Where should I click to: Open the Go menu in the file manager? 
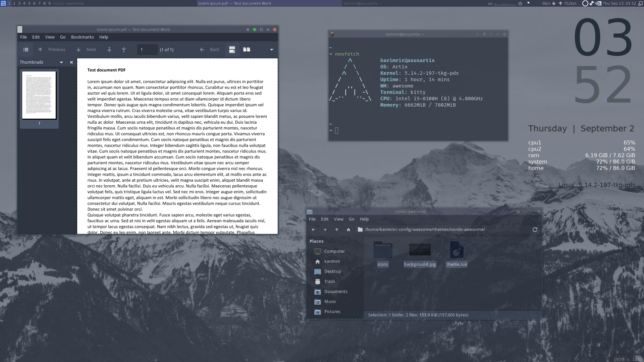click(x=352, y=219)
